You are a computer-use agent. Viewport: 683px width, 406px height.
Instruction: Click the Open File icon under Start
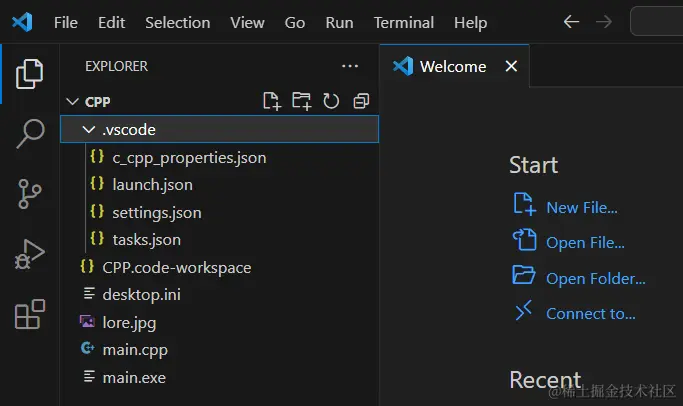(x=524, y=240)
